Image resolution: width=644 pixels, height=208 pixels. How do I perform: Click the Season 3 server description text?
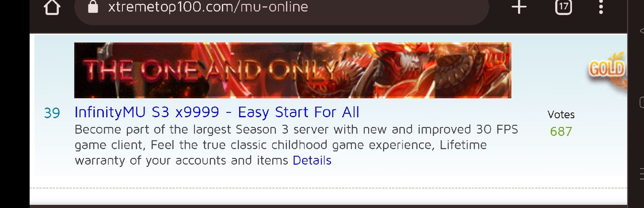tap(296, 145)
